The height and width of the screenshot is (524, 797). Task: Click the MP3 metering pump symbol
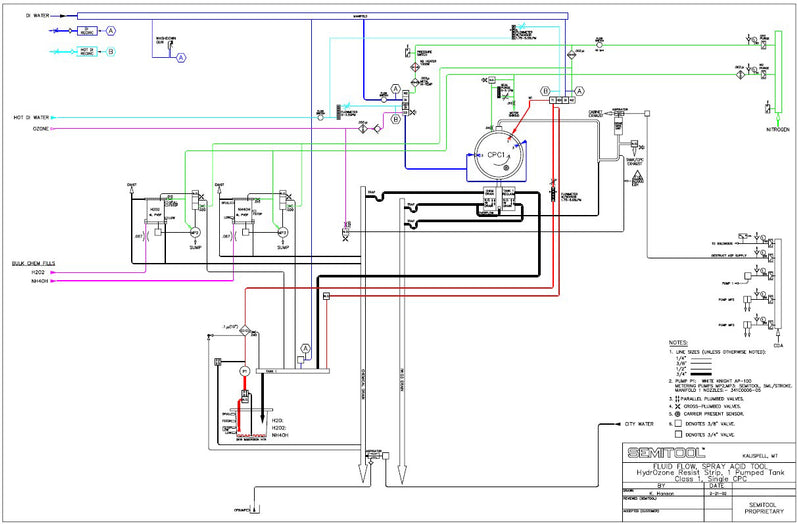(x=283, y=232)
